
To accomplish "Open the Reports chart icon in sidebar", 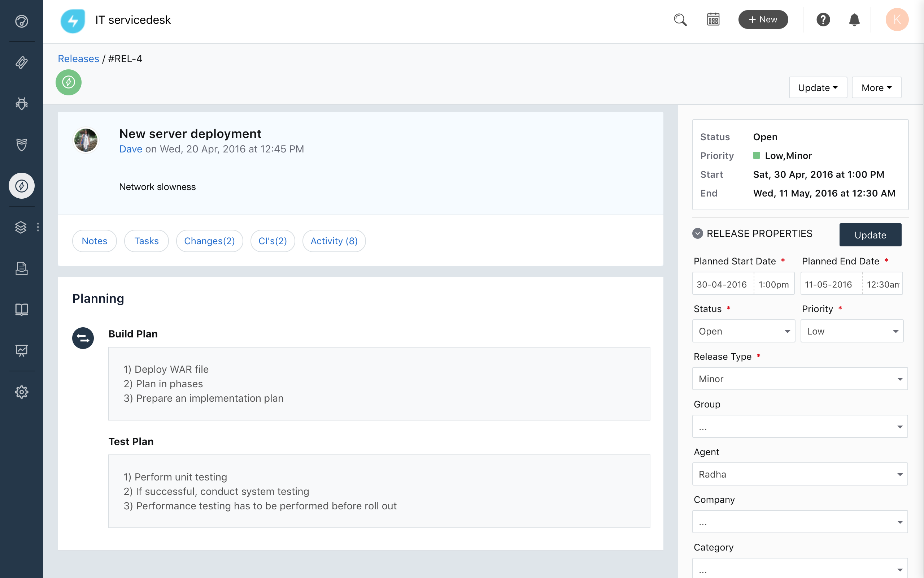I will pos(21,350).
